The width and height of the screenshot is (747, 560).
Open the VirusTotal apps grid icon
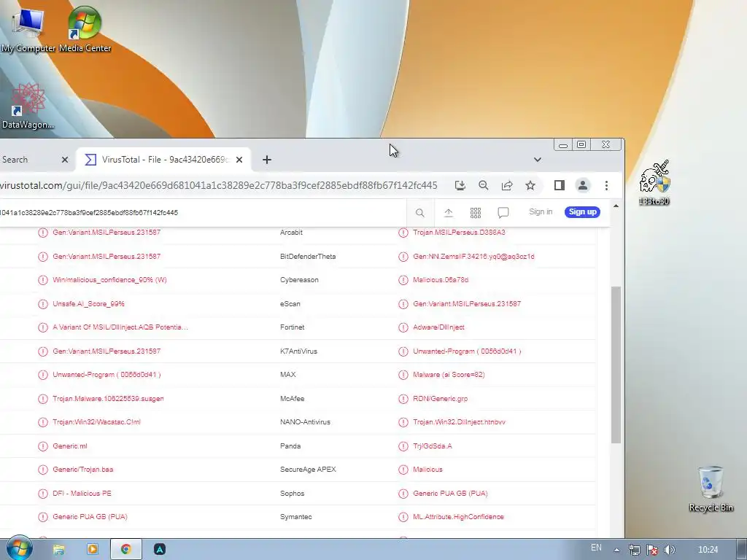click(x=476, y=212)
